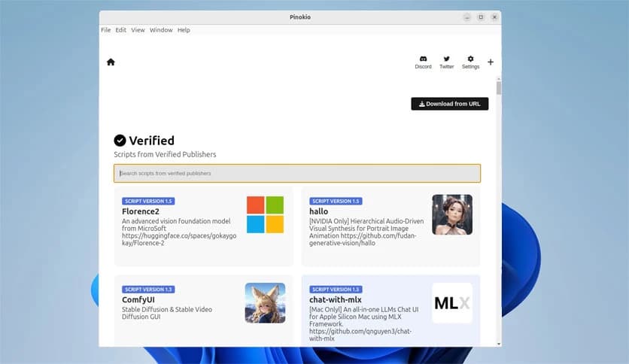Click Script Version badge on ComfyUI card
This screenshot has height=364, width=629.
click(x=148, y=290)
